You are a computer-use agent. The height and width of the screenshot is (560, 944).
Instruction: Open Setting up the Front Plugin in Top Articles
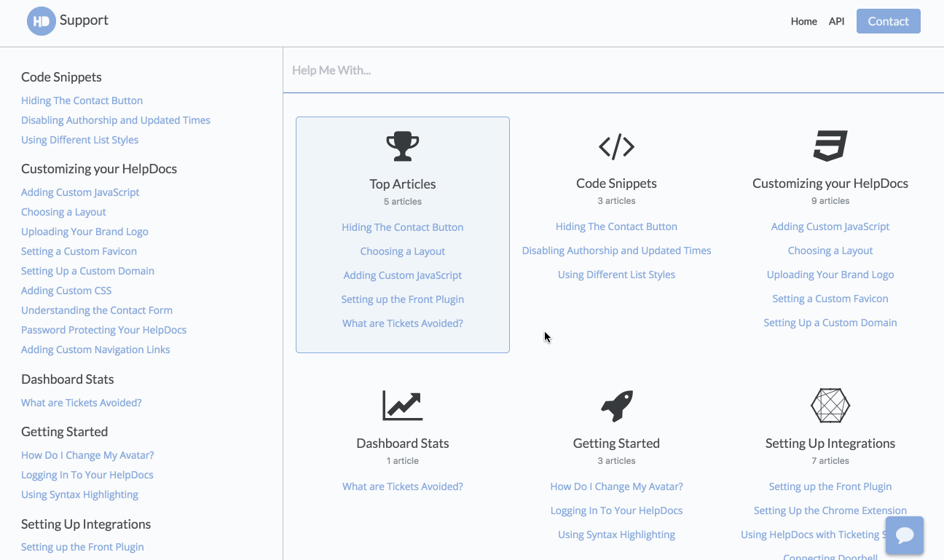(402, 299)
